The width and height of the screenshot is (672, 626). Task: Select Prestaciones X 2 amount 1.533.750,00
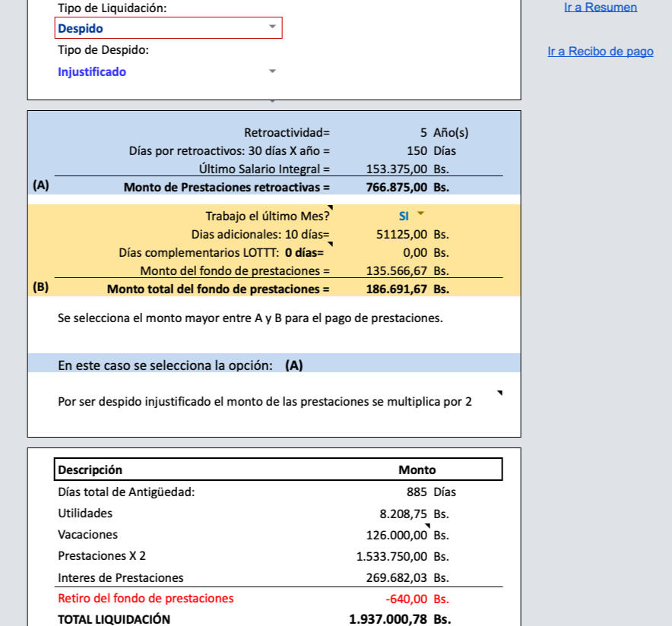click(391, 556)
